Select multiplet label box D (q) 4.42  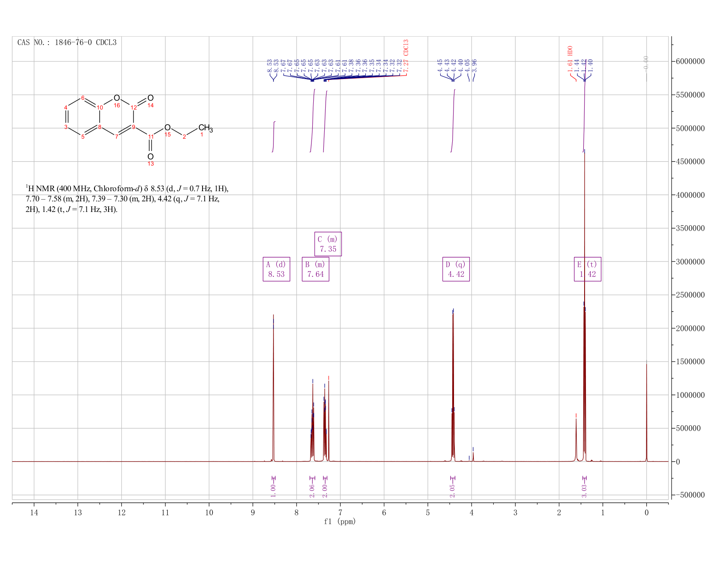(x=456, y=269)
